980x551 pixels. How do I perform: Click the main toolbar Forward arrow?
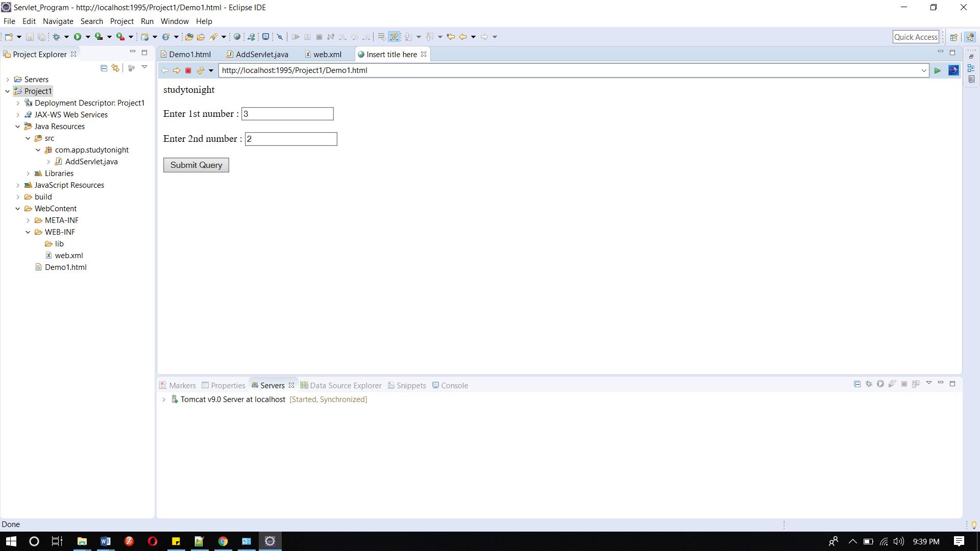484,37
